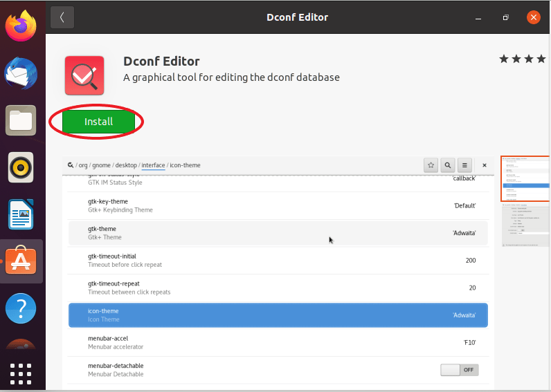Click the app description tagline
The height and width of the screenshot is (392, 551).
231,77
